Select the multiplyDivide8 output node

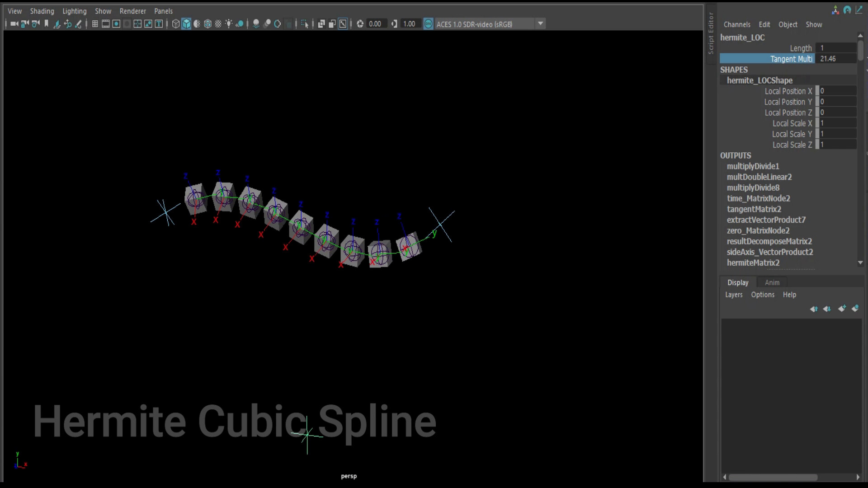click(x=753, y=188)
